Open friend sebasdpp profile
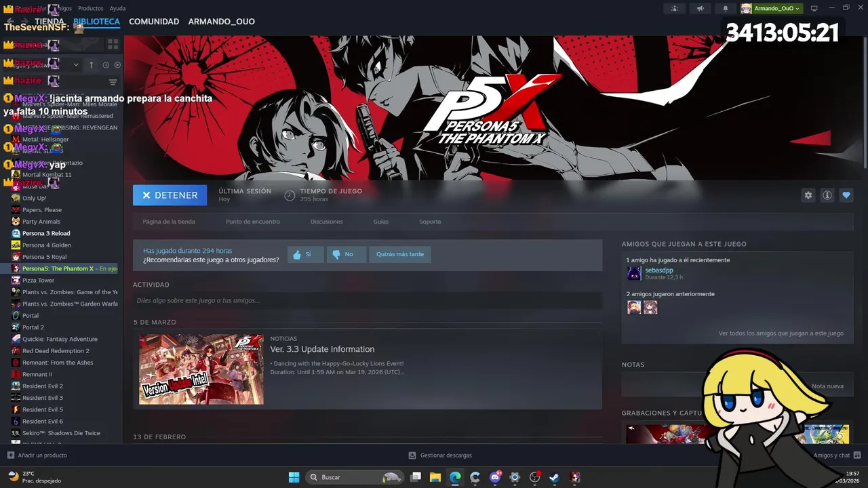The height and width of the screenshot is (488, 868). coord(659,270)
